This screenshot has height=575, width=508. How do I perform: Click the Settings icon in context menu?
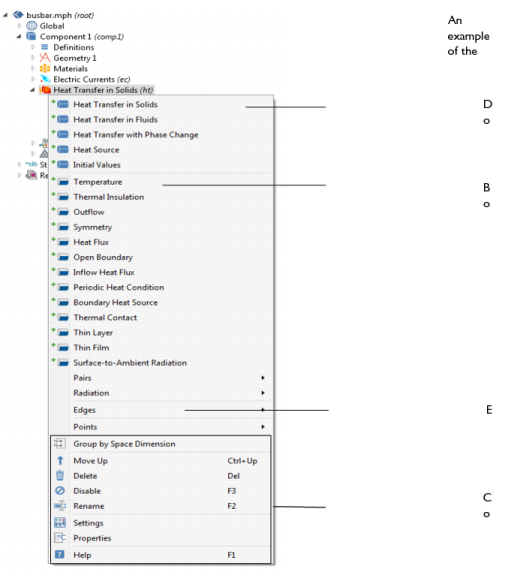(60, 523)
